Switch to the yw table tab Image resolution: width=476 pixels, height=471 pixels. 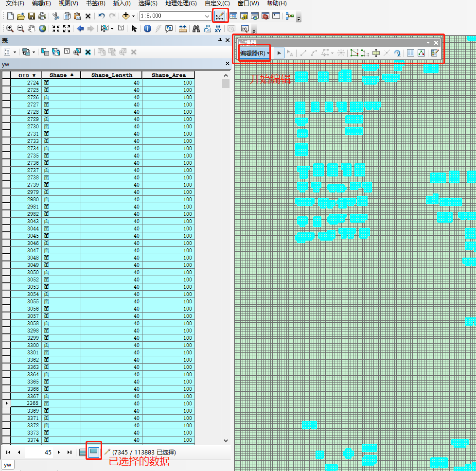(x=8, y=465)
